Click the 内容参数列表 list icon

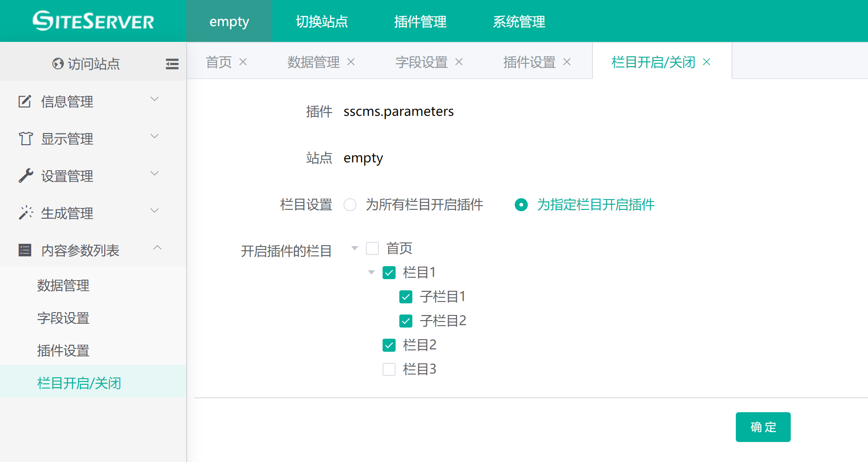25,250
